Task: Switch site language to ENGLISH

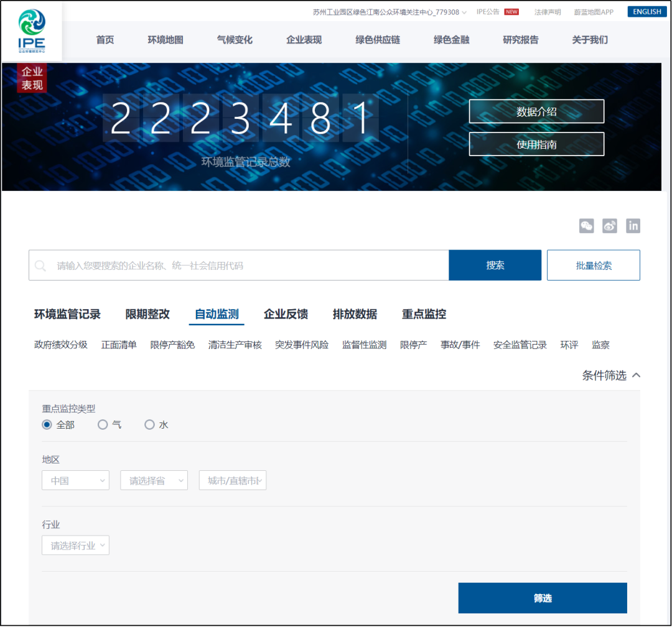Action: pos(647,11)
